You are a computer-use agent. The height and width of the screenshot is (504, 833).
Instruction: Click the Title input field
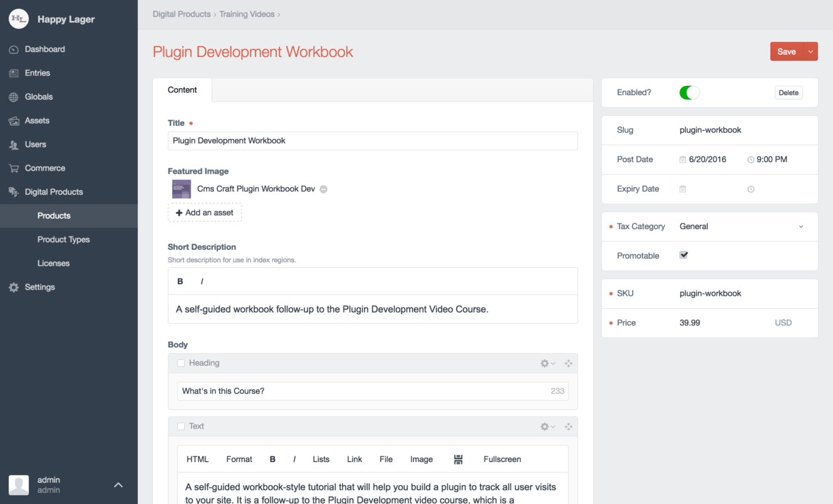(x=373, y=141)
